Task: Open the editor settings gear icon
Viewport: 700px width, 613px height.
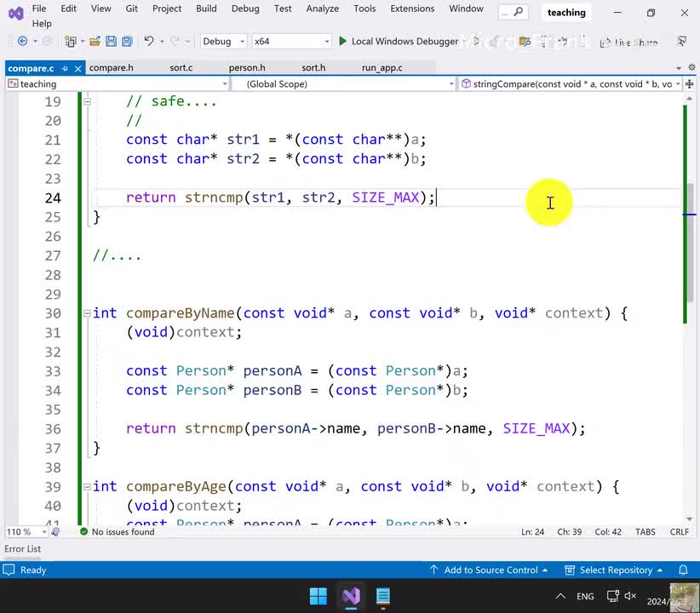Action: [691, 67]
